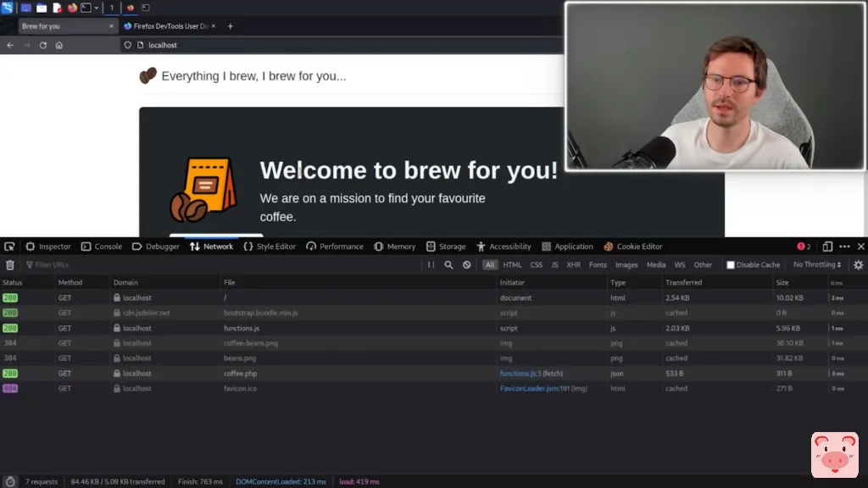This screenshot has height=488, width=868.
Task: Enable the Disable Cache checkbox
Action: tap(731, 265)
